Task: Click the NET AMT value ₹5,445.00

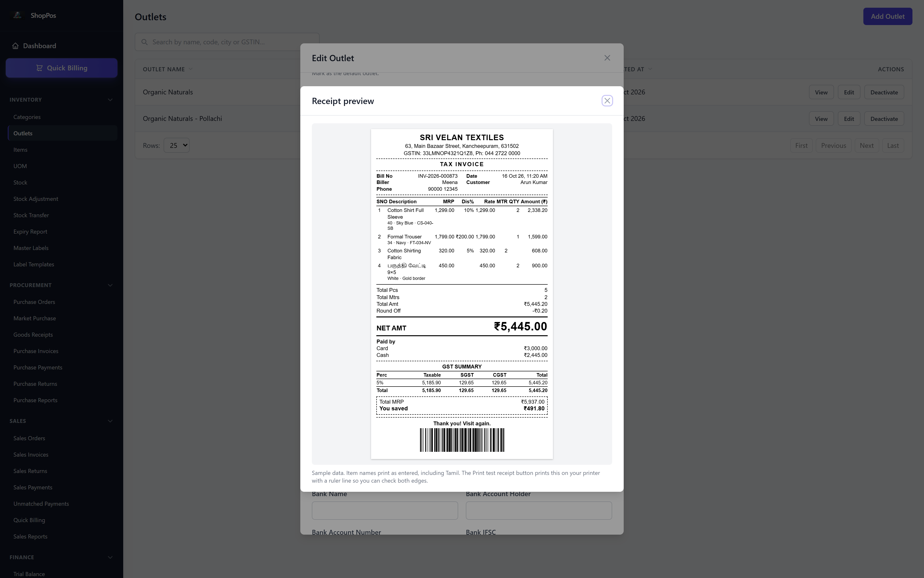Action: pos(520,327)
